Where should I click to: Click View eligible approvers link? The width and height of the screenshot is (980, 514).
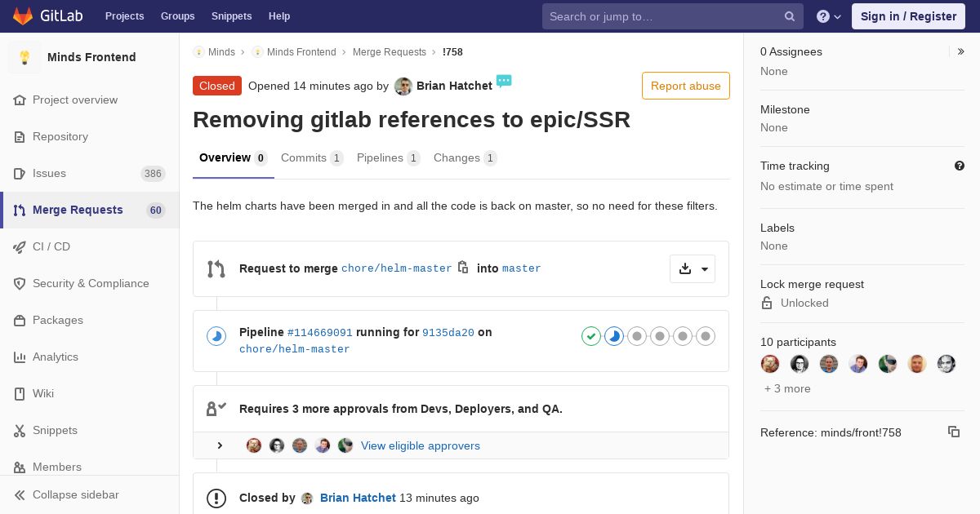pos(421,445)
